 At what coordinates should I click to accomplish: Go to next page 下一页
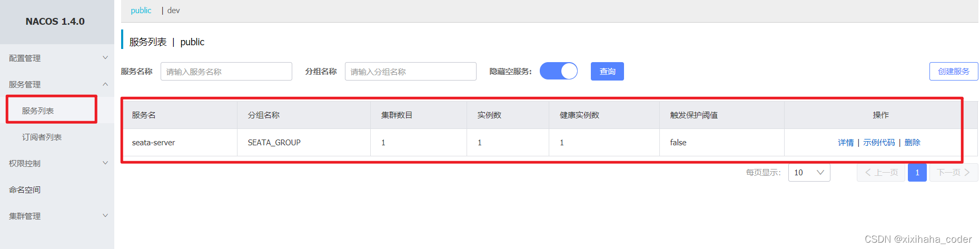tap(954, 173)
